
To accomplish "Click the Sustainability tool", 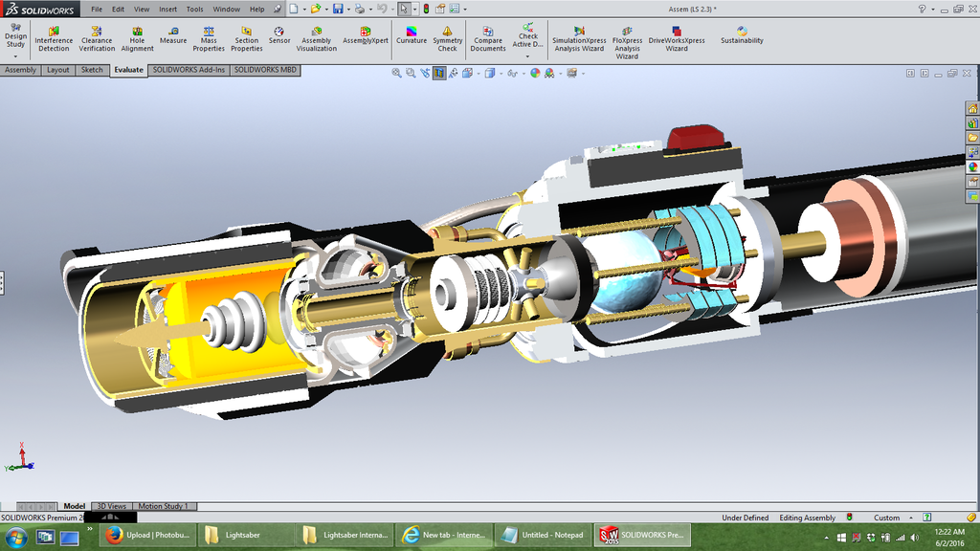I will 742,35.
